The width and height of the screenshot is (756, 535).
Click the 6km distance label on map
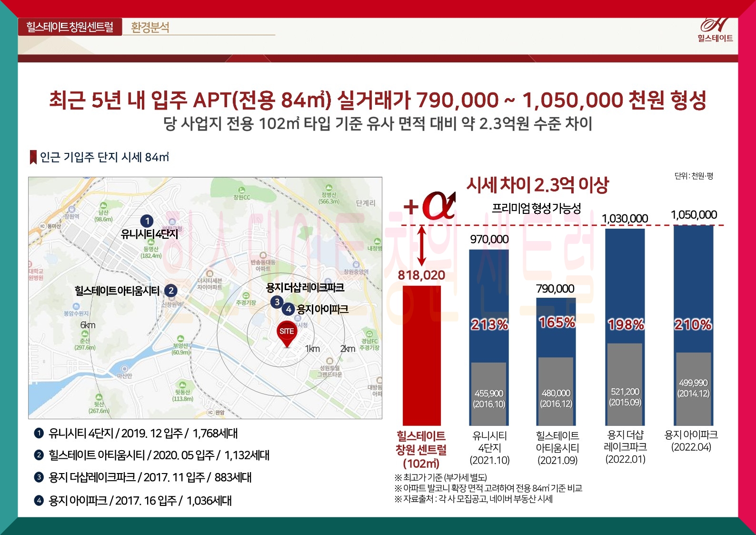[x=88, y=325]
